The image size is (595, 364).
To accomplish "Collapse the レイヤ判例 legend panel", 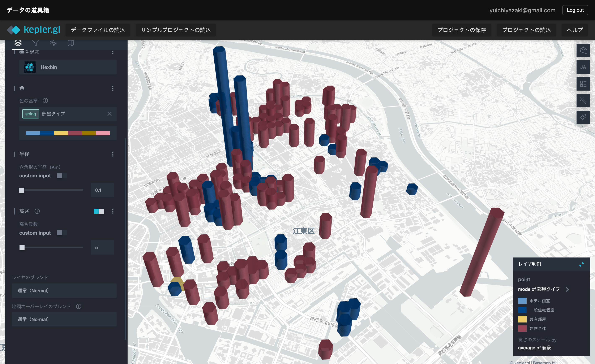I will pos(582,264).
